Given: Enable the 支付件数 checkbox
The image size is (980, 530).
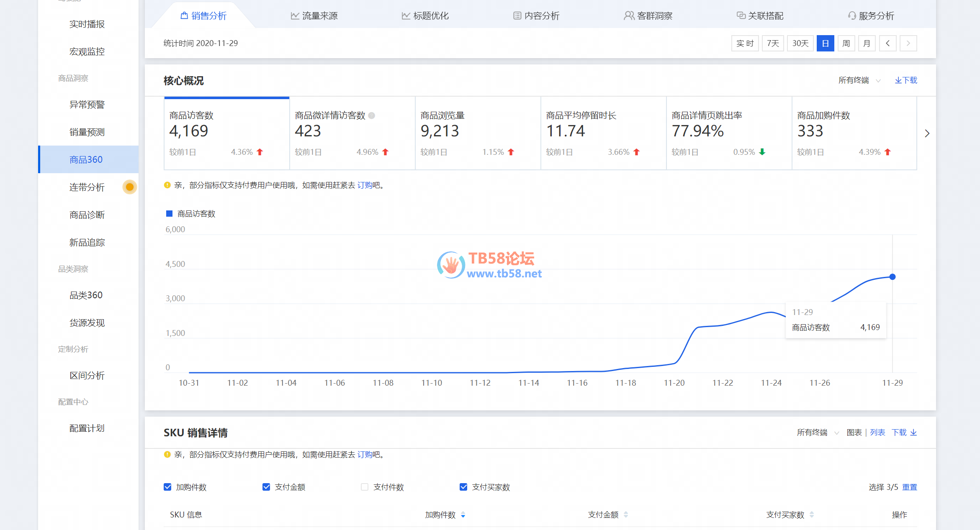Looking at the screenshot, I should tap(365, 487).
